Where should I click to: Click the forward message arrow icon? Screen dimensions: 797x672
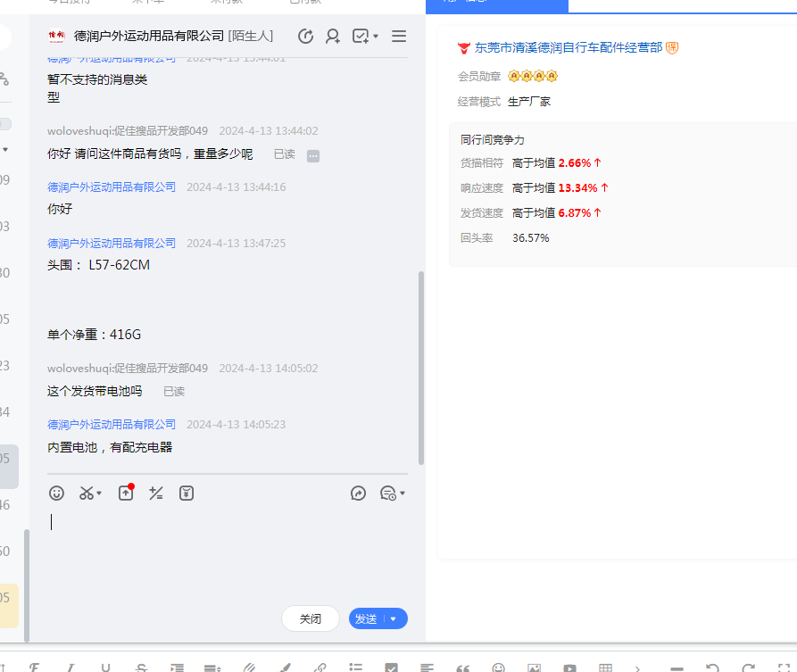pos(359,493)
